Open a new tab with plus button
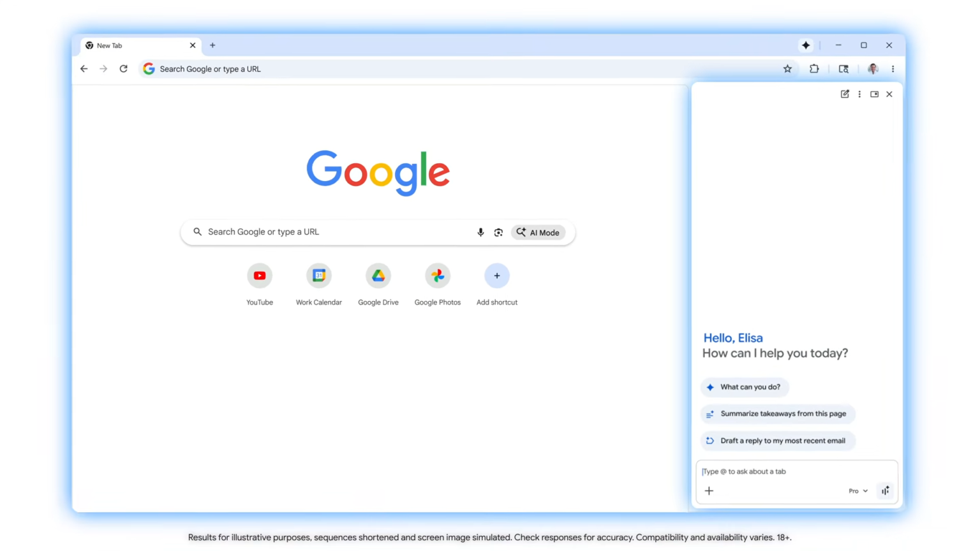Viewport: 980px width, 551px height. tap(212, 45)
